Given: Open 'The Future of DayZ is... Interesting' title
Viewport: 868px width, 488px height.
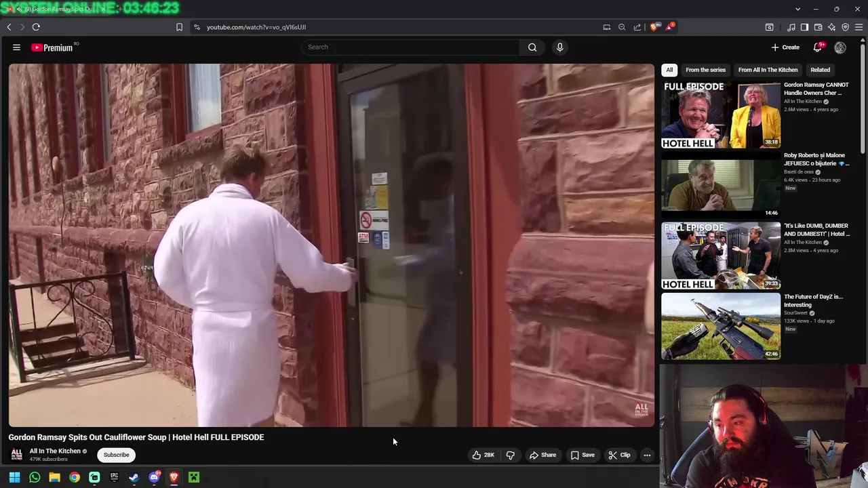Looking at the screenshot, I should click(x=813, y=301).
